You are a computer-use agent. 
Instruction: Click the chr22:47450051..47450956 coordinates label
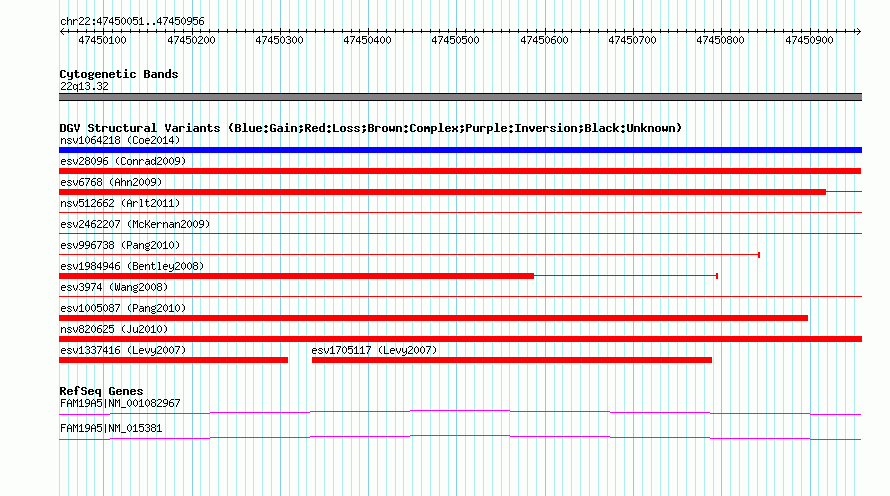[x=132, y=21]
